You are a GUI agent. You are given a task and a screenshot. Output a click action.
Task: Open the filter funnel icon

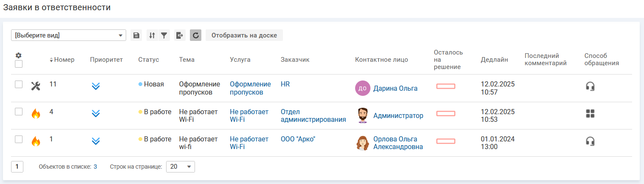164,35
